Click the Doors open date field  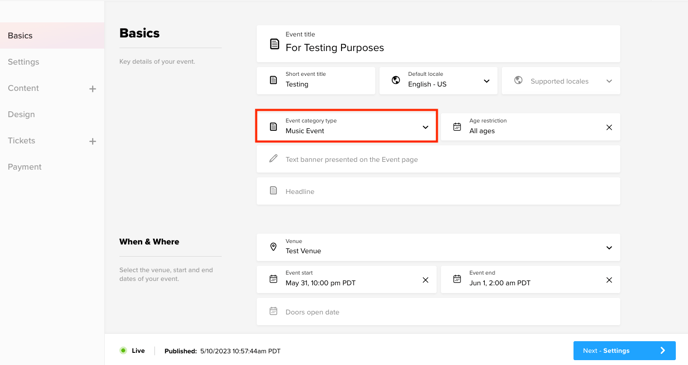pos(438,312)
